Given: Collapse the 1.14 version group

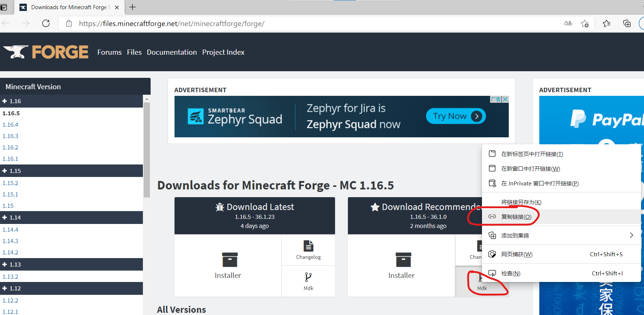Looking at the screenshot, I should pos(5,217).
